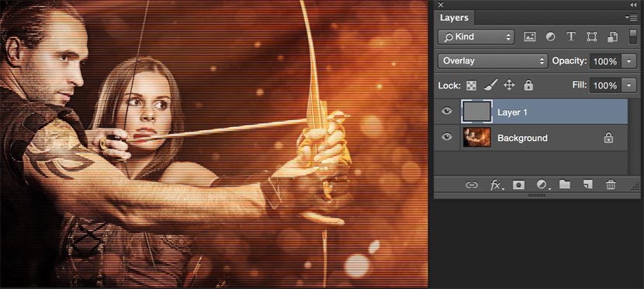Open the Layers panel flyout menu
Viewport: 644px width, 289px height.
(x=631, y=17)
